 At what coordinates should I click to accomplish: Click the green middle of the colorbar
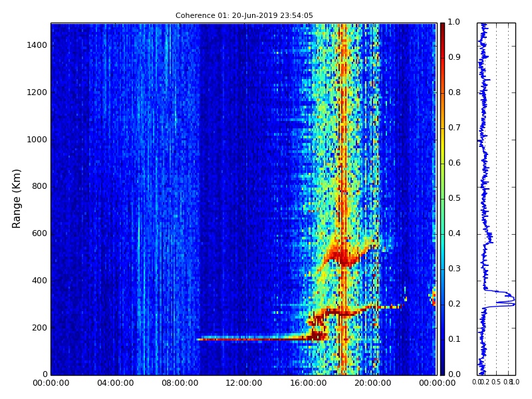[x=442, y=199]
